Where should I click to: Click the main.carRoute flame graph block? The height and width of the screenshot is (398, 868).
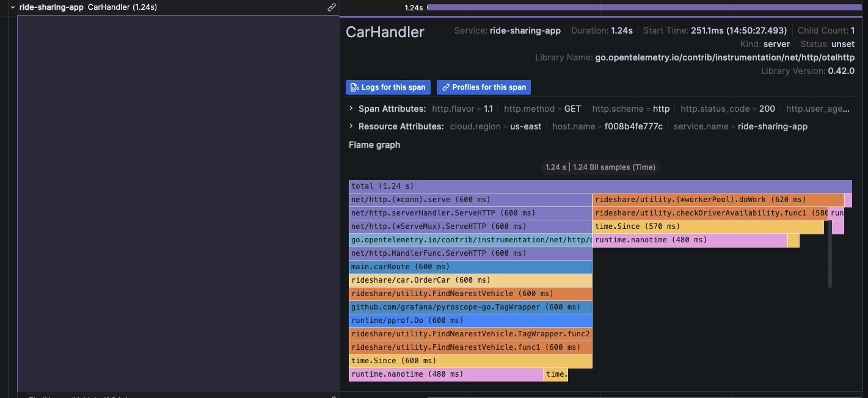coord(470,267)
